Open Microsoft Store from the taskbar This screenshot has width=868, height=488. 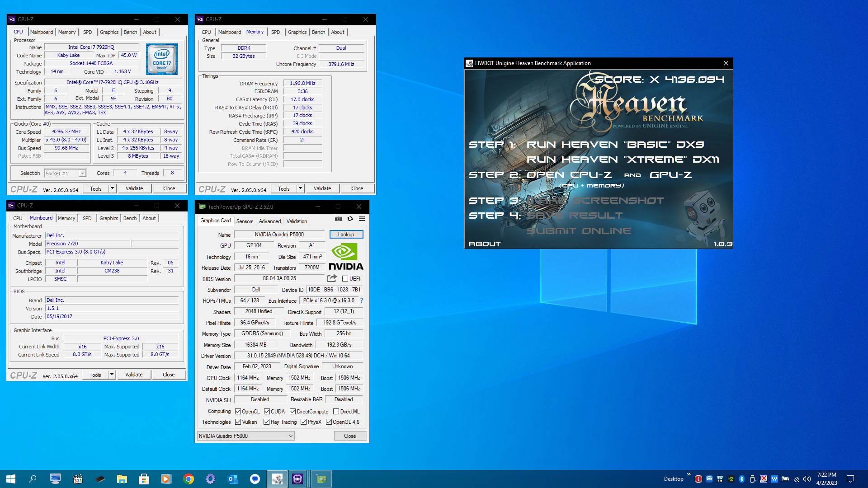(144, 479)
